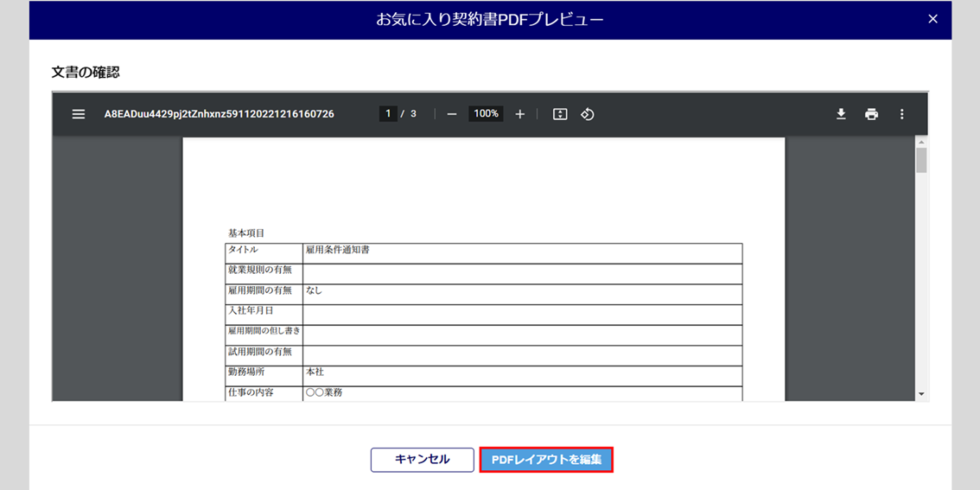Click the PDF file name in toolbar

click(219, 114)
